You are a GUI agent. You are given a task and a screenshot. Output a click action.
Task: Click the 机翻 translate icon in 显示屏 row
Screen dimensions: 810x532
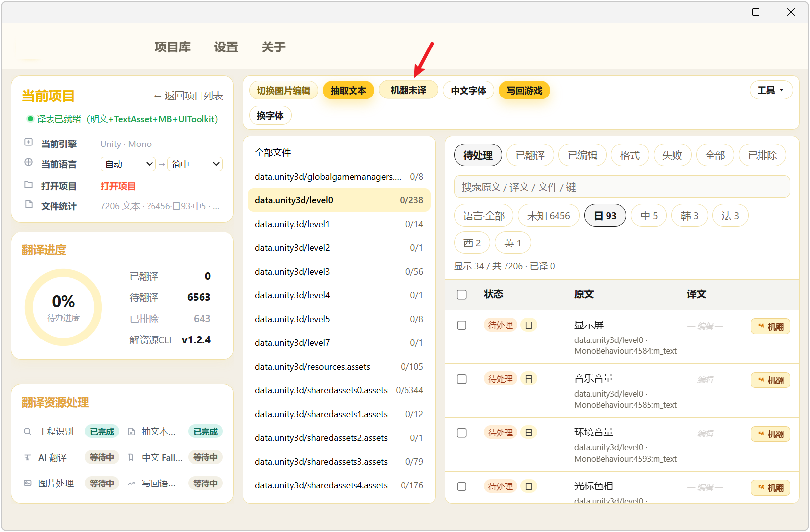coord(761,326)
